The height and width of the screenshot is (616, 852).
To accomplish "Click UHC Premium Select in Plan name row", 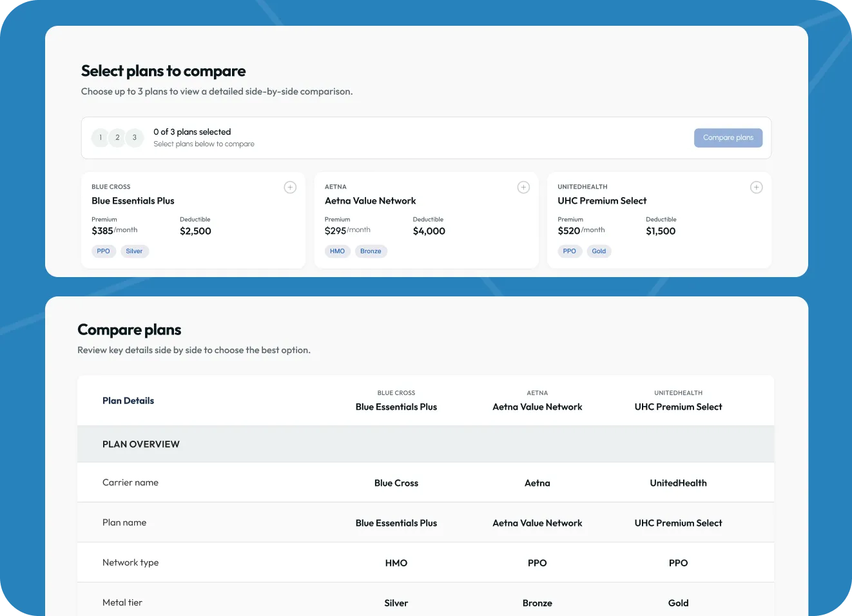I will pos(679,523).
